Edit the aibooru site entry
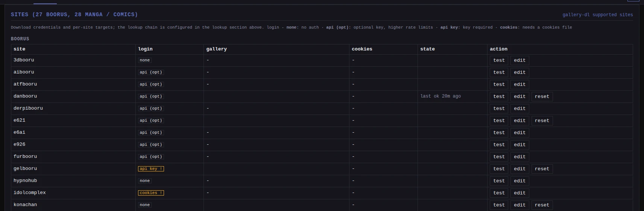644x211 pixels. click(519, 72)
